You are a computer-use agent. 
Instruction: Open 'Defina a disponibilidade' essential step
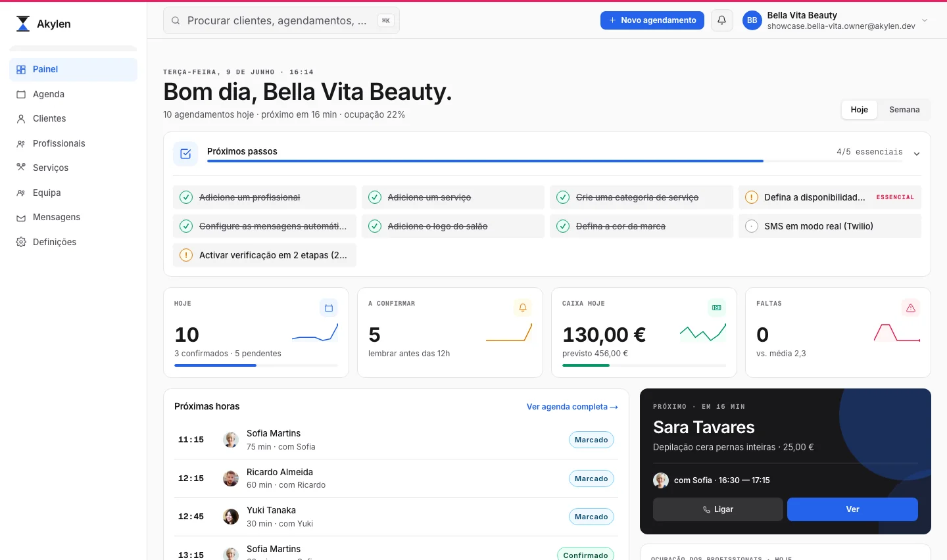pyautogui.click(x=830, y=197)
